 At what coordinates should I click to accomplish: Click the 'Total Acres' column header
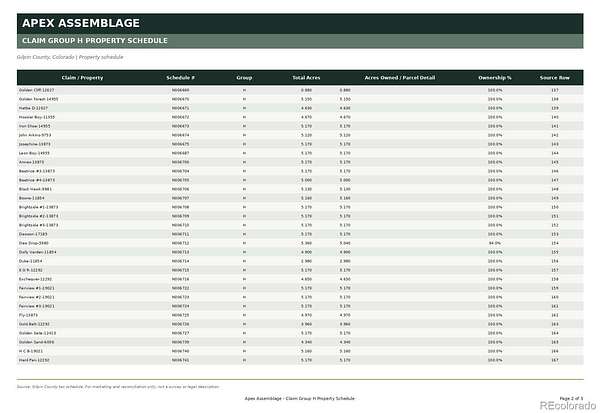[306, 78]
